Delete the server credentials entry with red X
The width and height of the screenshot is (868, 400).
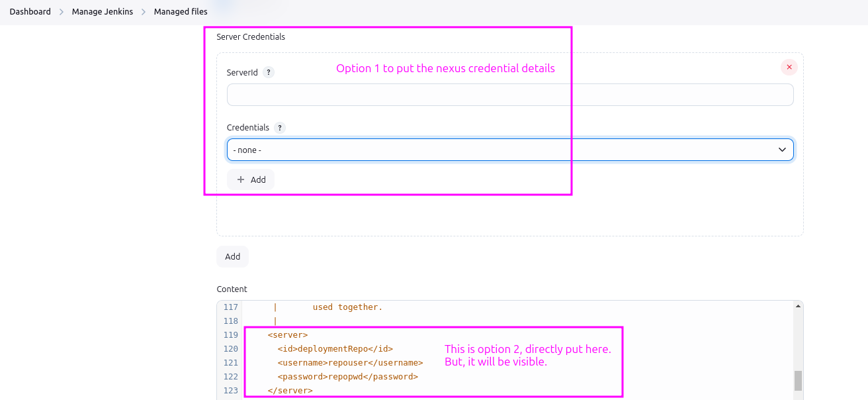coord(789,67)
